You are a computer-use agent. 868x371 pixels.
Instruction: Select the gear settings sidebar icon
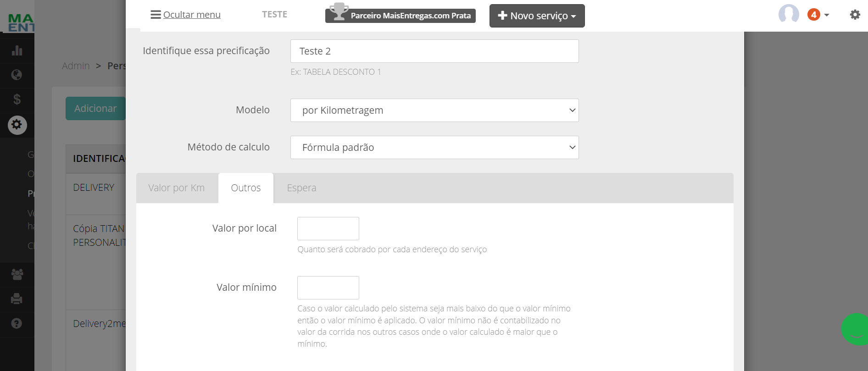(17, 125)
